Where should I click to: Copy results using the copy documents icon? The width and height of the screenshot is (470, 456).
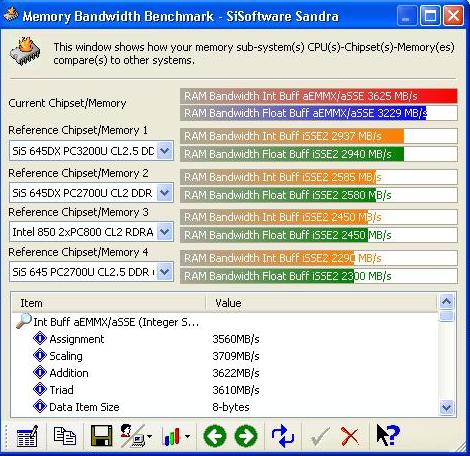pyautogui.click(x=65, y=436)
